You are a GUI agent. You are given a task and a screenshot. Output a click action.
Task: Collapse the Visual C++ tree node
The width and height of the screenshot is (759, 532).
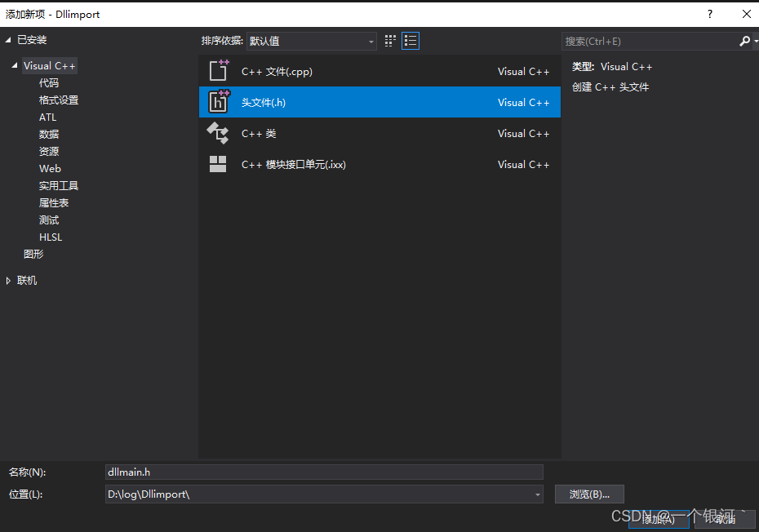(15, 65)
